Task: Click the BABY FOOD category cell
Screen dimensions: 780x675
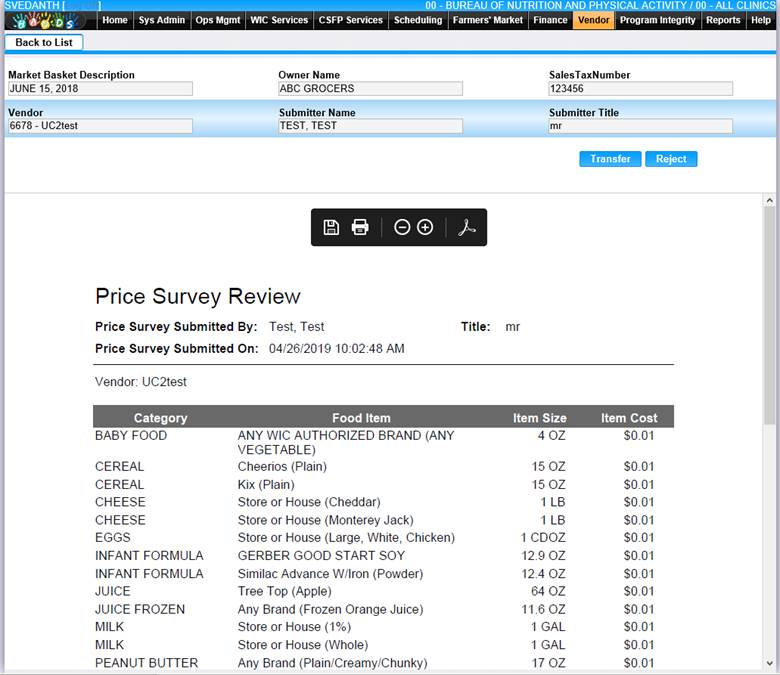Action: (x=131, y=436)
